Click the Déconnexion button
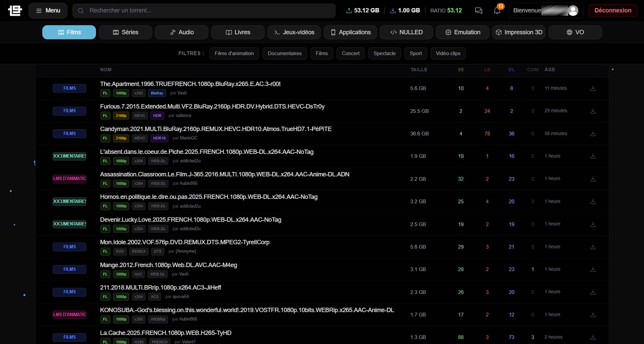The width and height of the screenshot is (644, 344). [612, 10]
